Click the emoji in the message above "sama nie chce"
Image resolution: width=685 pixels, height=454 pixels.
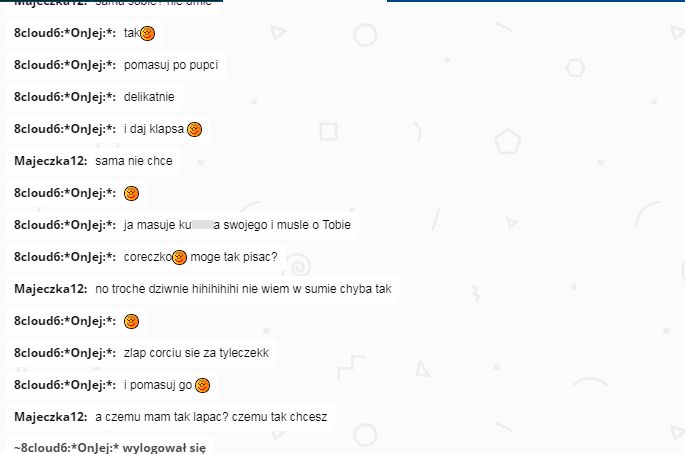click(x=194, y=129)
